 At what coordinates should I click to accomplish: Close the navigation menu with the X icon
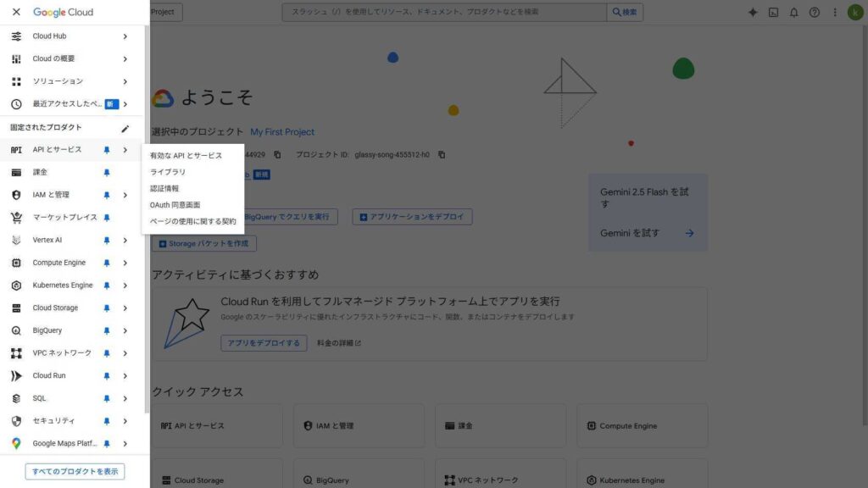(x=16, y=12)
